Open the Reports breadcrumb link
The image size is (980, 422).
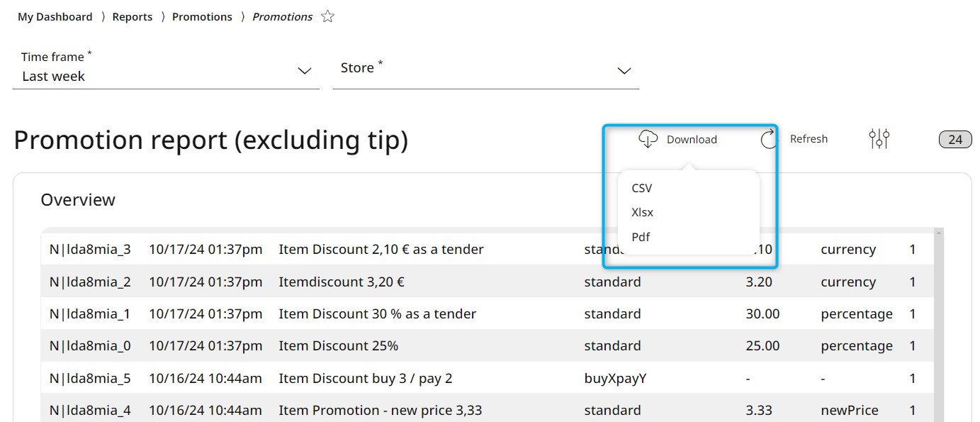133,16
